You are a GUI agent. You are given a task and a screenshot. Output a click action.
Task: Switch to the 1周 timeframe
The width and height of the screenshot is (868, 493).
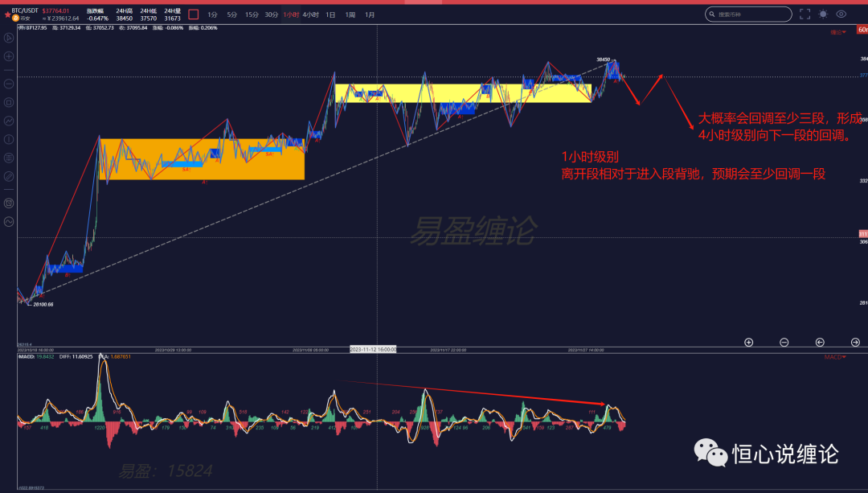350,15
